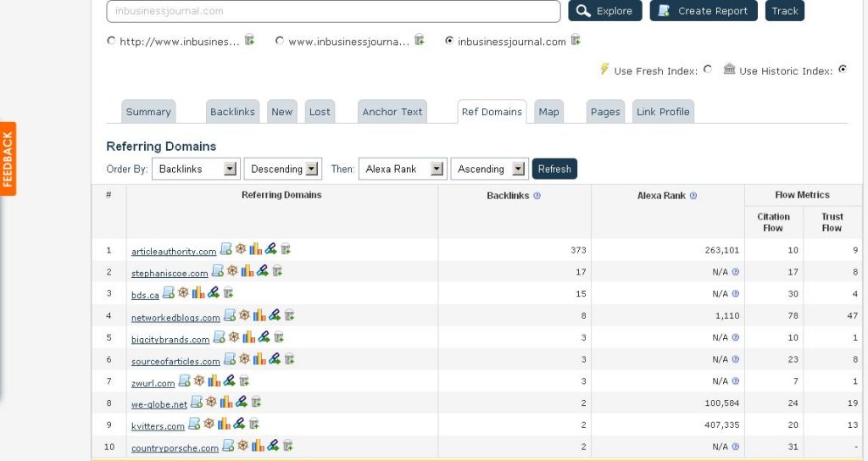Click the Backlinks column help icon
Image resolution: width=868 pixels, height=461 pixels.
(x=537, y=196)
